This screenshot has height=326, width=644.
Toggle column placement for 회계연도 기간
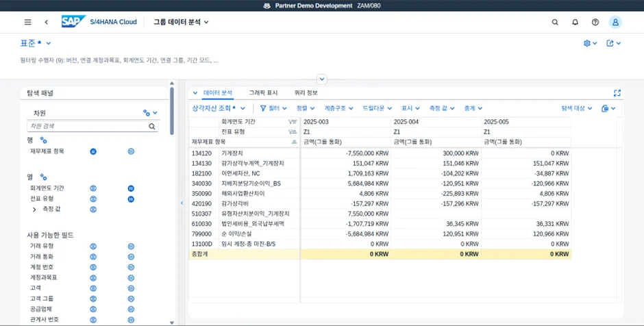click(130, 188)
